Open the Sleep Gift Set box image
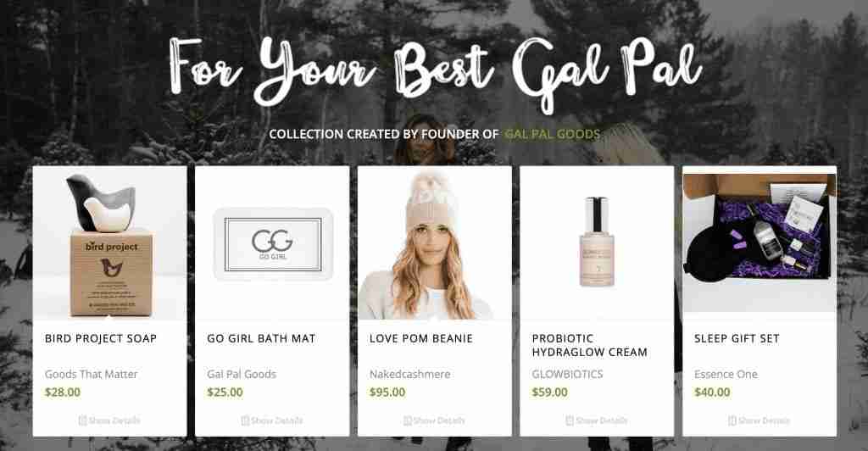 [759, 239]
